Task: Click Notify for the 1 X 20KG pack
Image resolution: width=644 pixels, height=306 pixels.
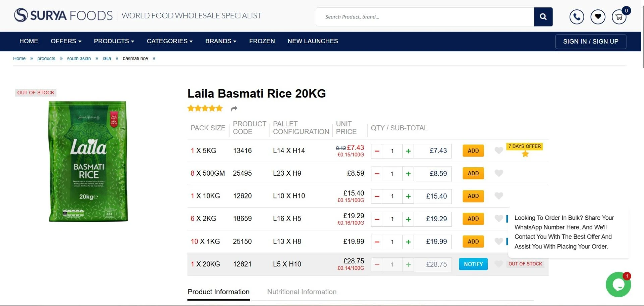Action: pyautogui.click(x=473, y=264)
